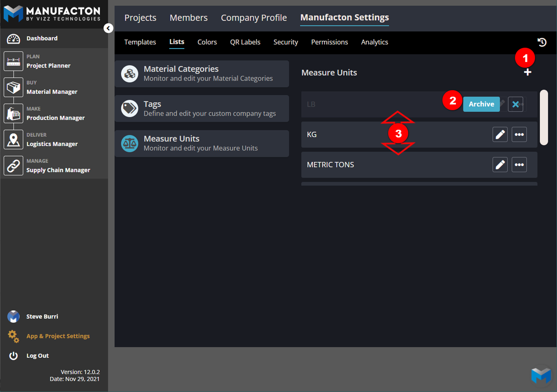Click the Measure Units list scrollbar
This screenshot has height=392, width=557.
[544, 118]
